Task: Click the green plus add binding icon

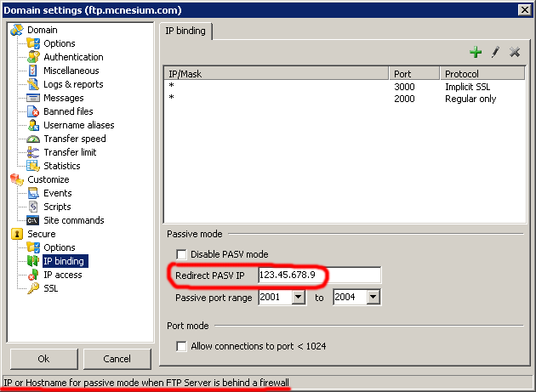Action: (476, 53)
